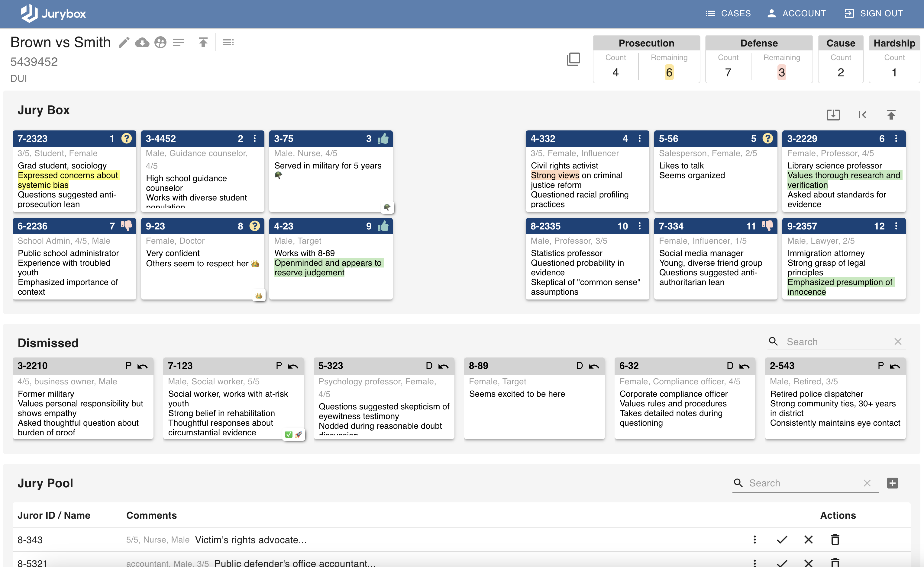Click the Defense strikes header
This screenshot has height=567, width=924.
point(759,43)
